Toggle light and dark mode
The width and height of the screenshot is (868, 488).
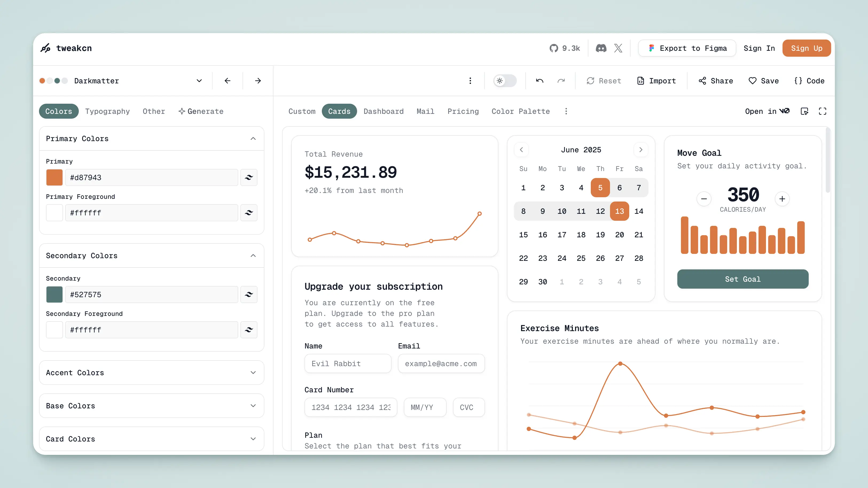505,81
